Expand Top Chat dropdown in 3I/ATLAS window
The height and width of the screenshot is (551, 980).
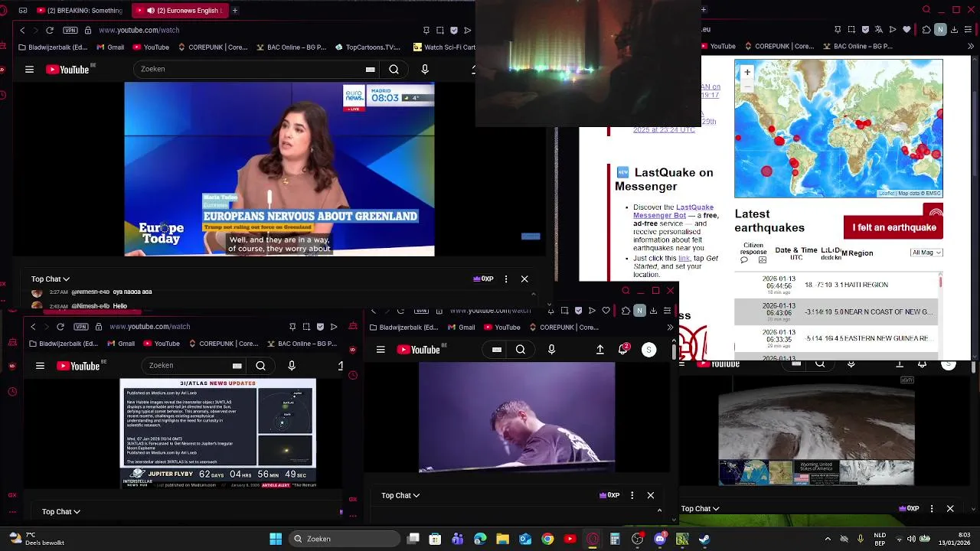coord(61,512)
